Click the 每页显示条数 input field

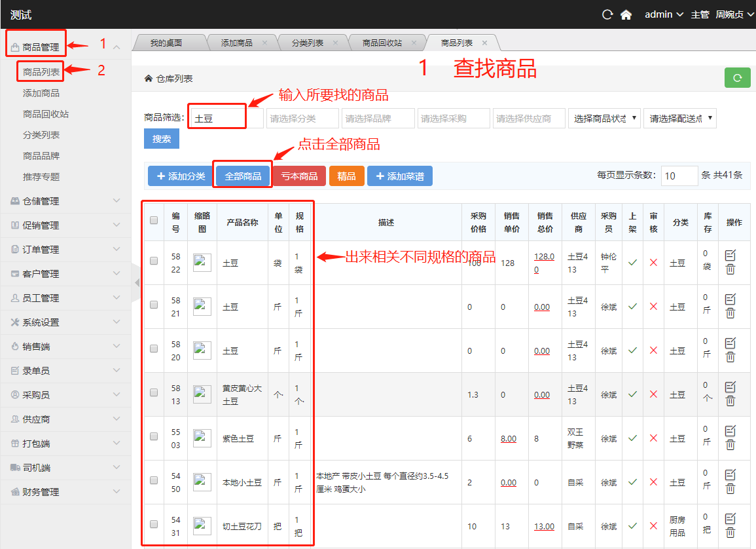coord(679,176)
